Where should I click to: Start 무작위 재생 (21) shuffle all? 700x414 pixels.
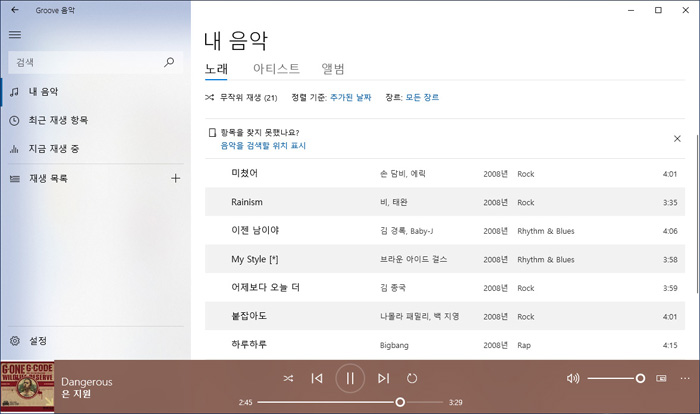tap(242, 97)
